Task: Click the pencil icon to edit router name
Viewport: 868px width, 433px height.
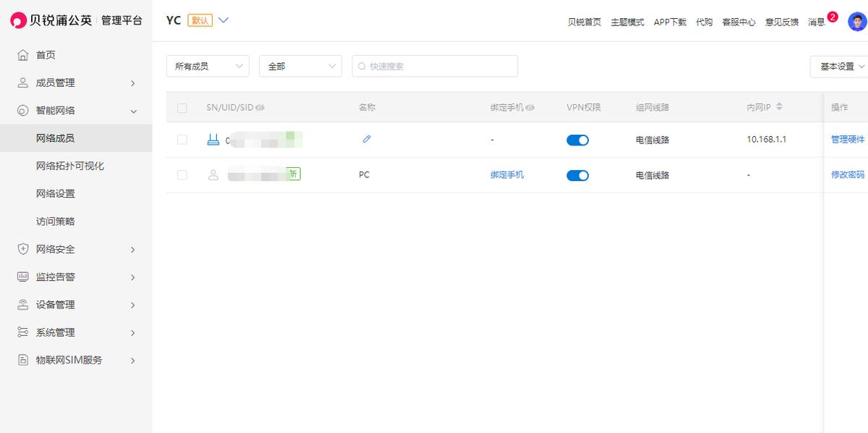Action: 367,139
